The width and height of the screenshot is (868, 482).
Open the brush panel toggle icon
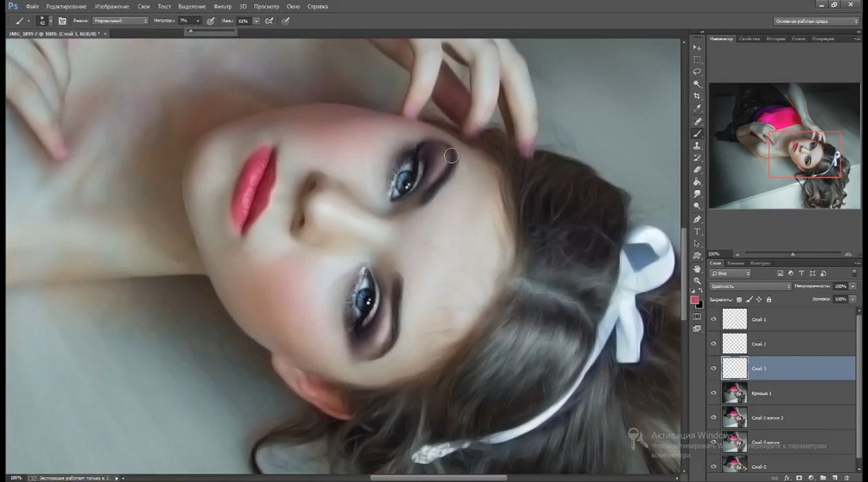point(62,21)
